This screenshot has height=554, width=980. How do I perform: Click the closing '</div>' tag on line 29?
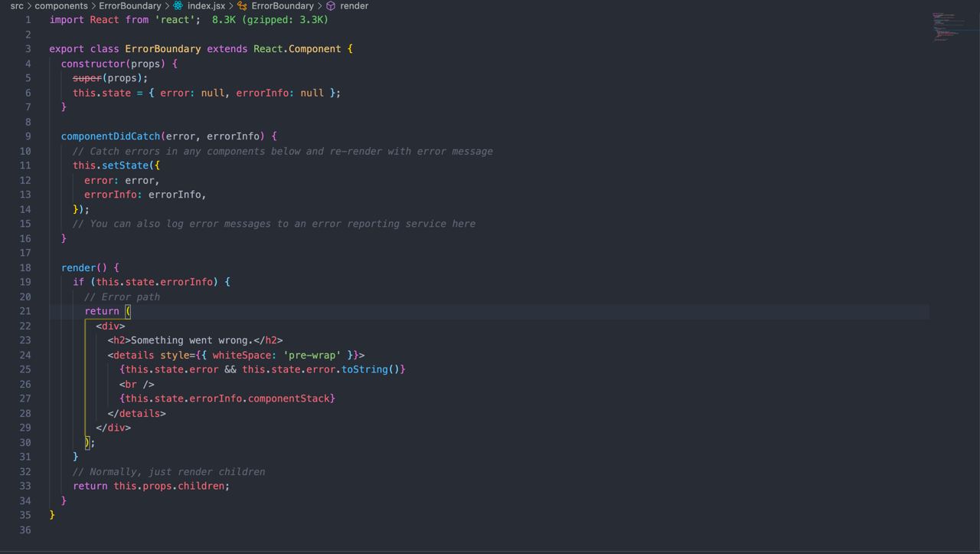113,428
